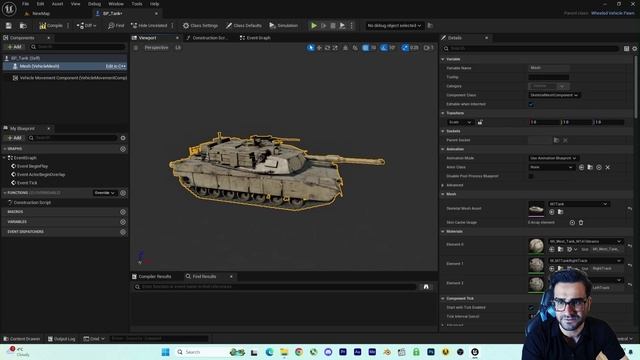Open the Diff dropdown in toolbar

point(86,26)
